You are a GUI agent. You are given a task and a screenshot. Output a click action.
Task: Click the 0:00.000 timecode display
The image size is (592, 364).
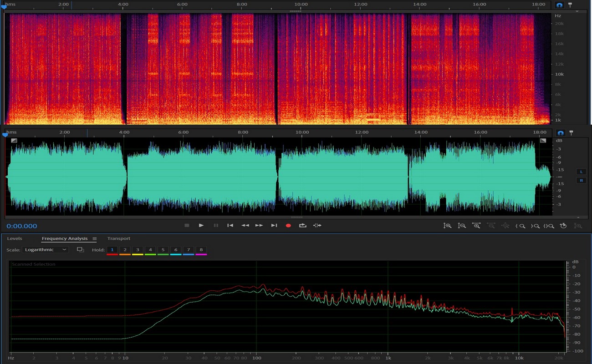pos(22,226)
